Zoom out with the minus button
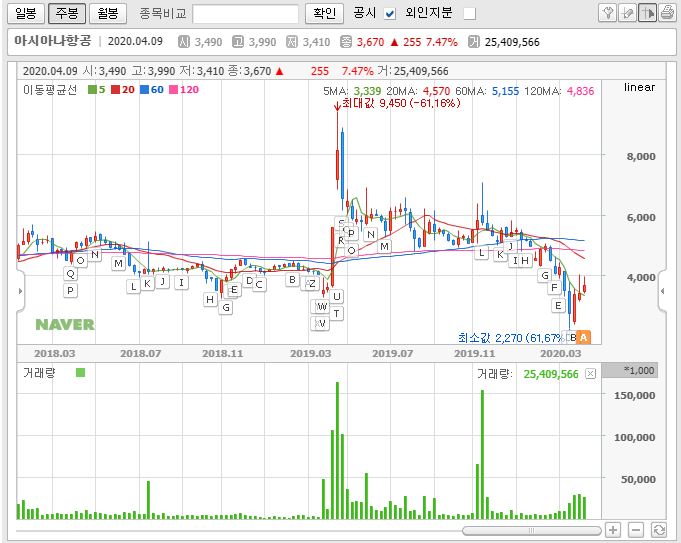Image resolution: width=681 pixels, height=543 pixels. point(635,530)
